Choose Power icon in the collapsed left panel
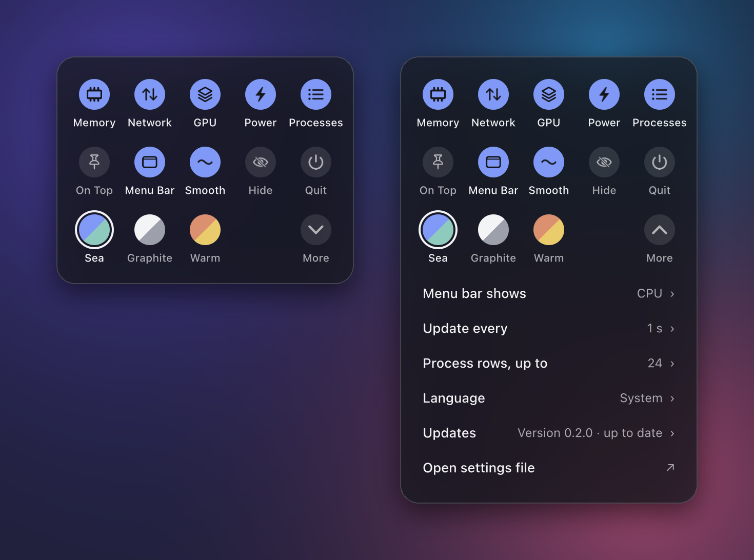Screen dimensions: 754x560 261,94
